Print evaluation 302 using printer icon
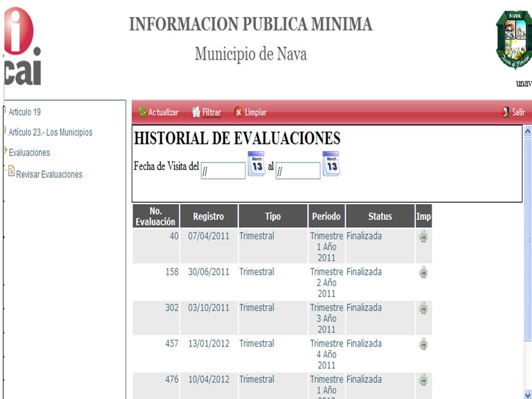The image size is (532, 399). point(423,308)
